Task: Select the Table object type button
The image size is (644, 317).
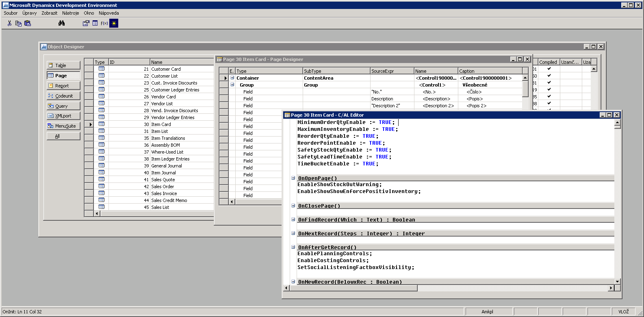Action: tap(63, 65)
